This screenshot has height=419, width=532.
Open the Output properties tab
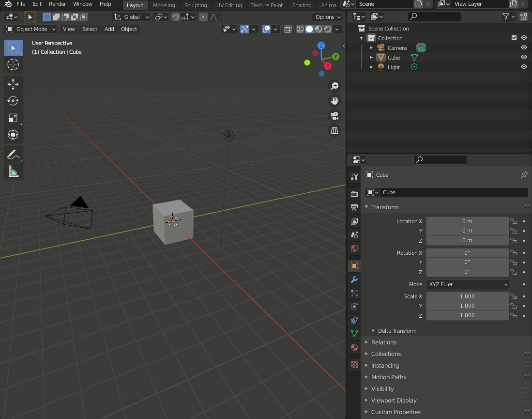[354, 207]
